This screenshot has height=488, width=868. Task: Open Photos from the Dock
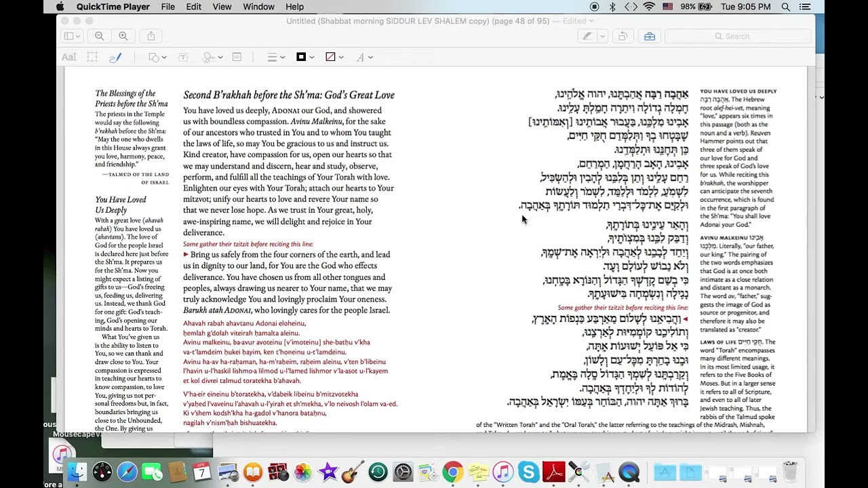click(x=302, y=472)
